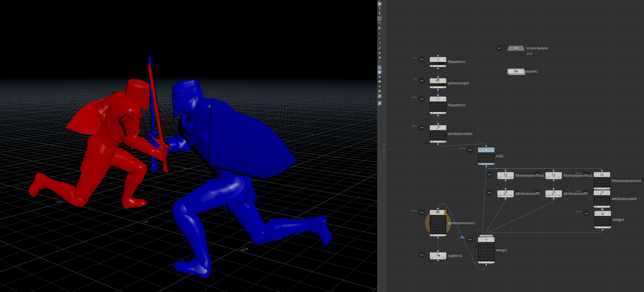Click the work item dot grid of pythonprocessor1
Viewport: 644px width, 292px height.
coord(438,224)
